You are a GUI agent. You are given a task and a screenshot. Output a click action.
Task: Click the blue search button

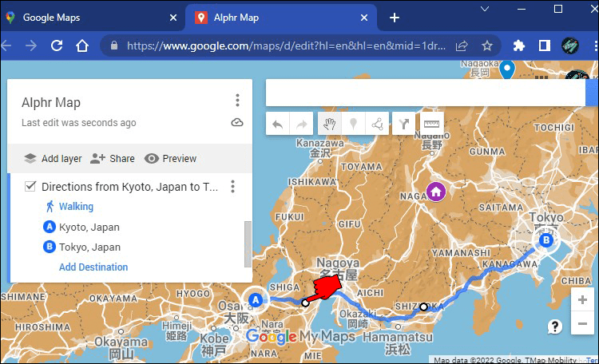590,93
